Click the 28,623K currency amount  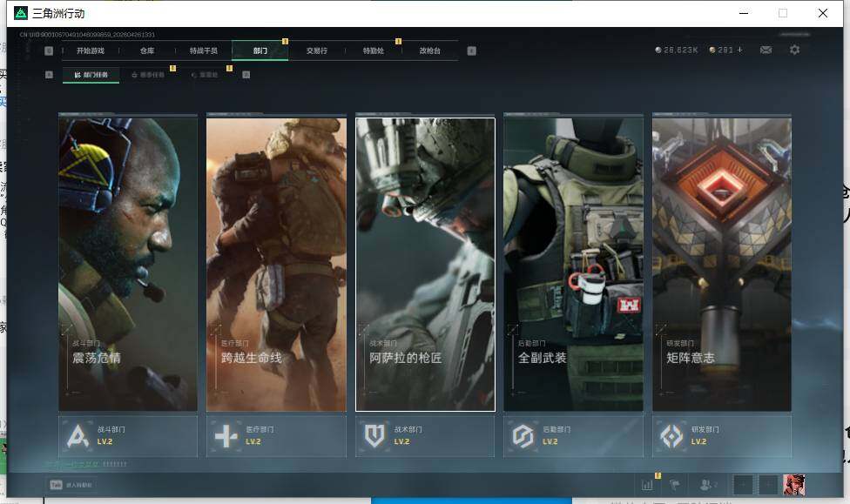(680, 50)
